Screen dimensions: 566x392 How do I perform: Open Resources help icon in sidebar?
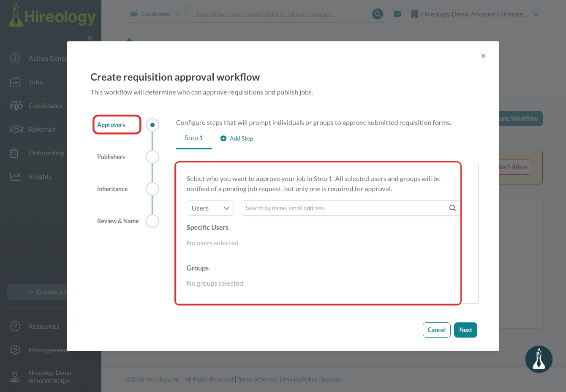coord(15,326)
